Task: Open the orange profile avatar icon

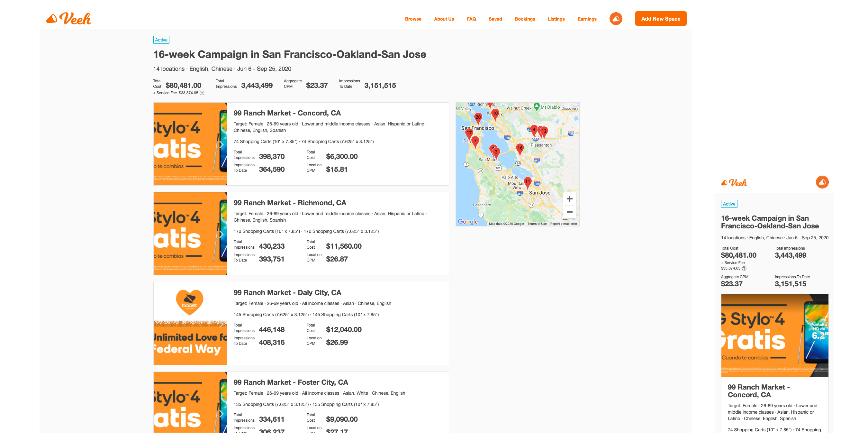Action: [616, 19]
